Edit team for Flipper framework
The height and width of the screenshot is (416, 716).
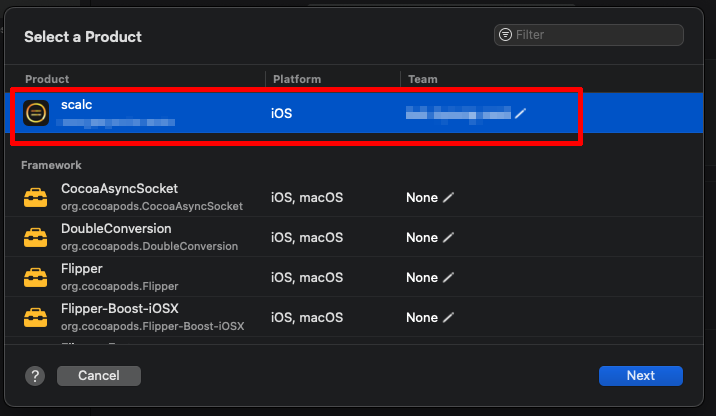point(448,277)
